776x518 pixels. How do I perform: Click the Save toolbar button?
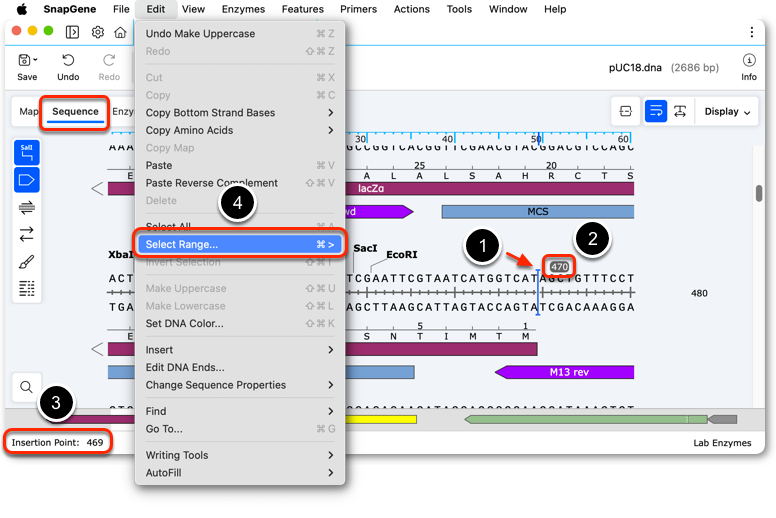pyautogui.click(x=27, y=67)
